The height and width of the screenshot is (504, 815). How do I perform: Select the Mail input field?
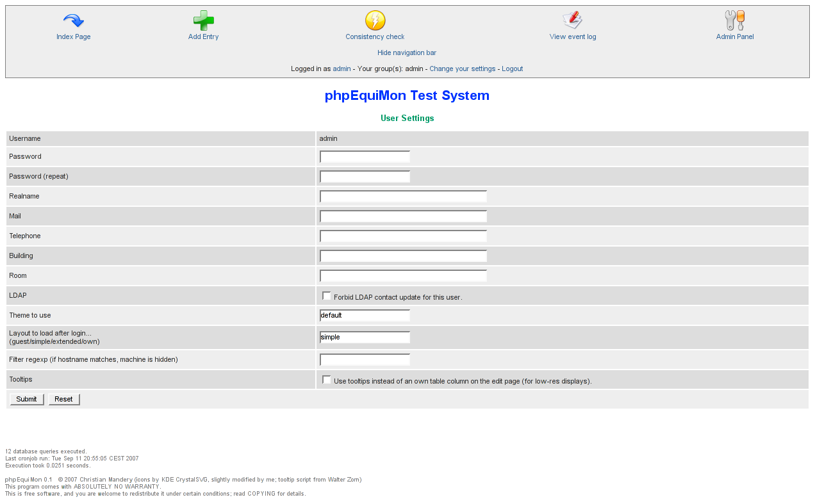[x=403, y=216]
